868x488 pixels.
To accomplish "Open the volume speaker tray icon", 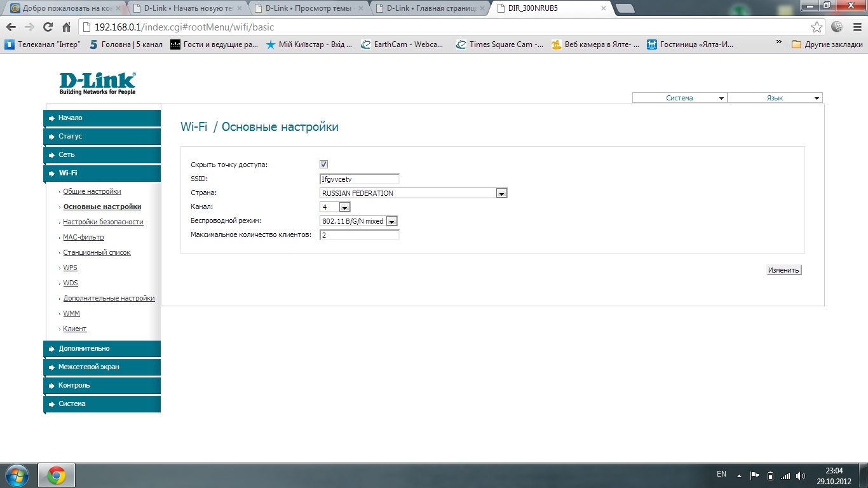I will (801, 476).
